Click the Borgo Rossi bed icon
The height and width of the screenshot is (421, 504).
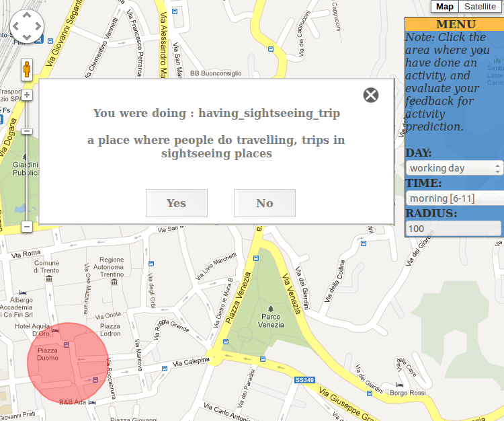coord(400,385)
